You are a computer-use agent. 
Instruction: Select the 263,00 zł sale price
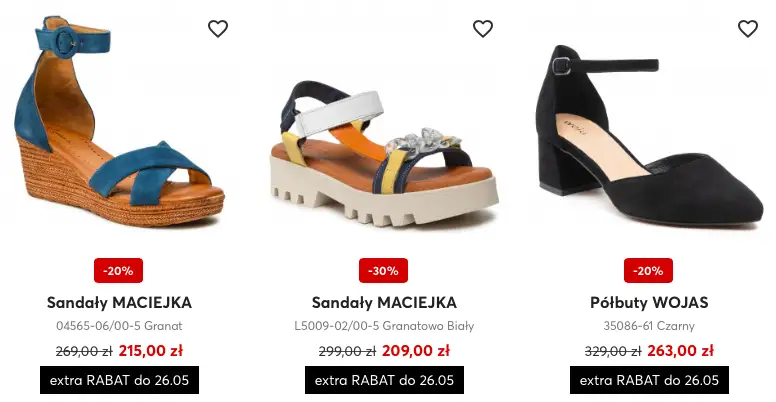pos(681,351)
